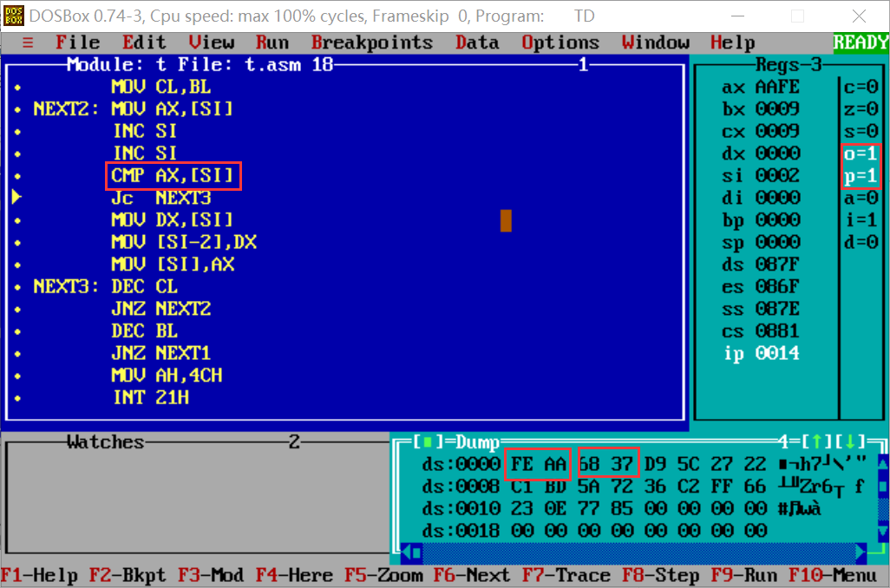Click F7-Trace in status bar

point(566,576)
